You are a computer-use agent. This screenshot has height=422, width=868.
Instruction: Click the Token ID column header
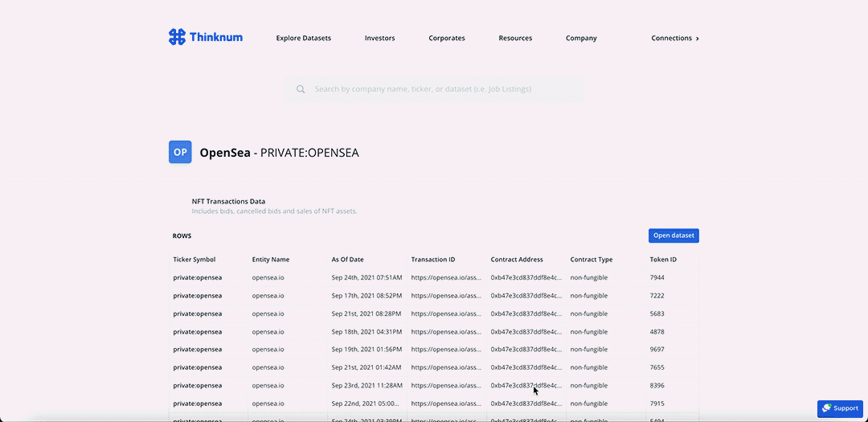coord(663,259)
